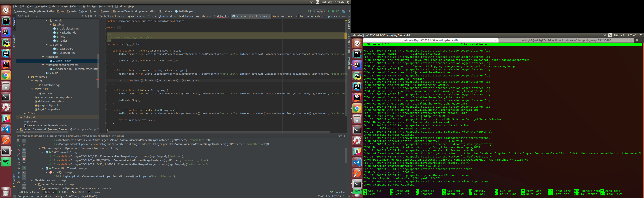Click the Search Everywhere magnifier icon
644x198 pixels.
click(x=349, y=11)
